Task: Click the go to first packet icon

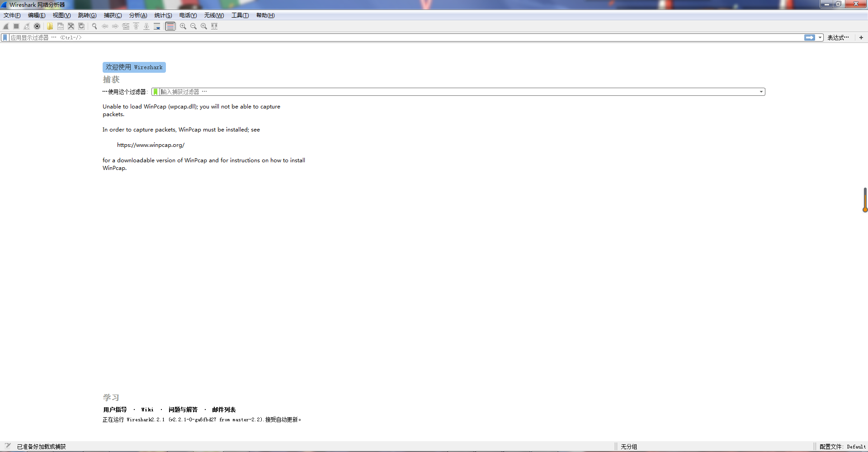Action: pyautogui.click(x=136, y=26)
